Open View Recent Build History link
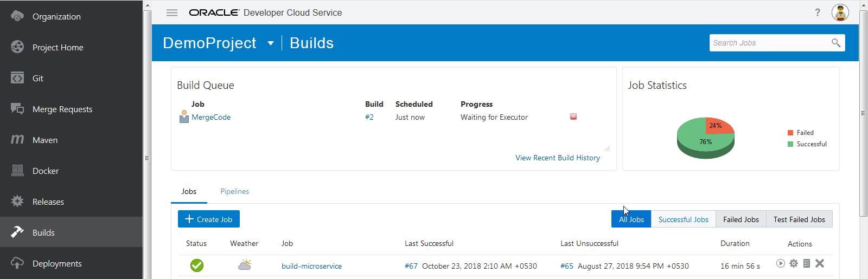 pos(557,158)
